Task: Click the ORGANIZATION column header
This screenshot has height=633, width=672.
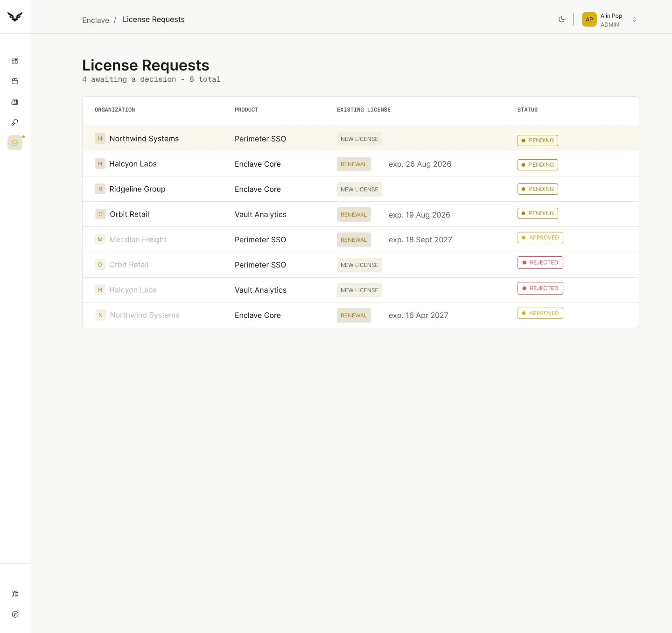Action: [115, 110]
